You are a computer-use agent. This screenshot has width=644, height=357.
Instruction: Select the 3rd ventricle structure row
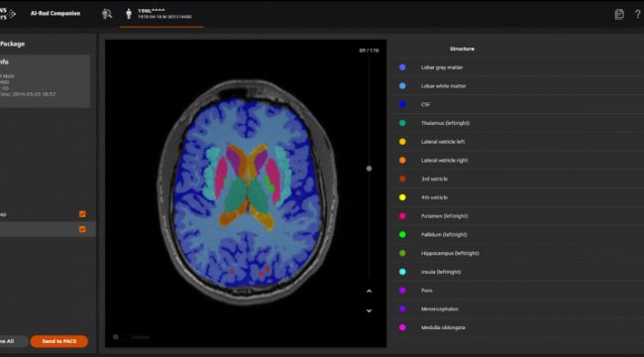click(518, 178)
